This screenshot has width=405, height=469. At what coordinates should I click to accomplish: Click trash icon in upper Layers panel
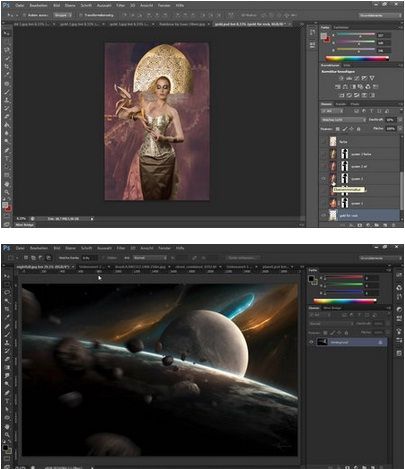394,225
